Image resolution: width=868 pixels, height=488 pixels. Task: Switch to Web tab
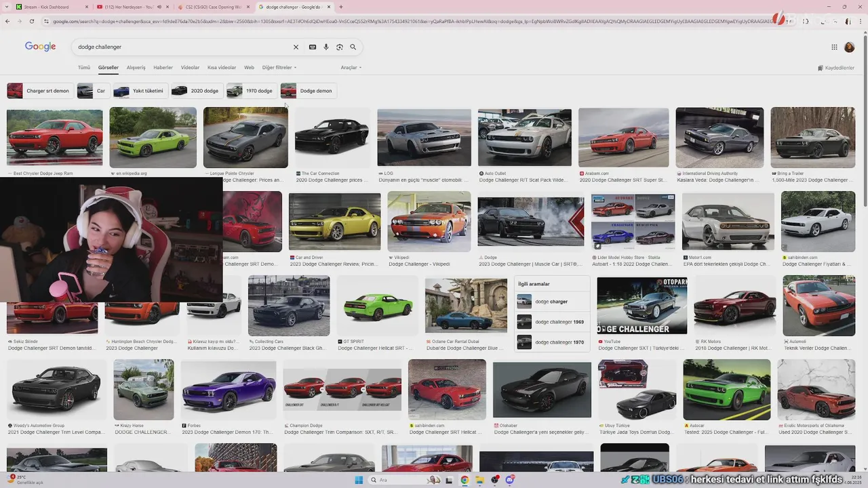click(249, 68)
